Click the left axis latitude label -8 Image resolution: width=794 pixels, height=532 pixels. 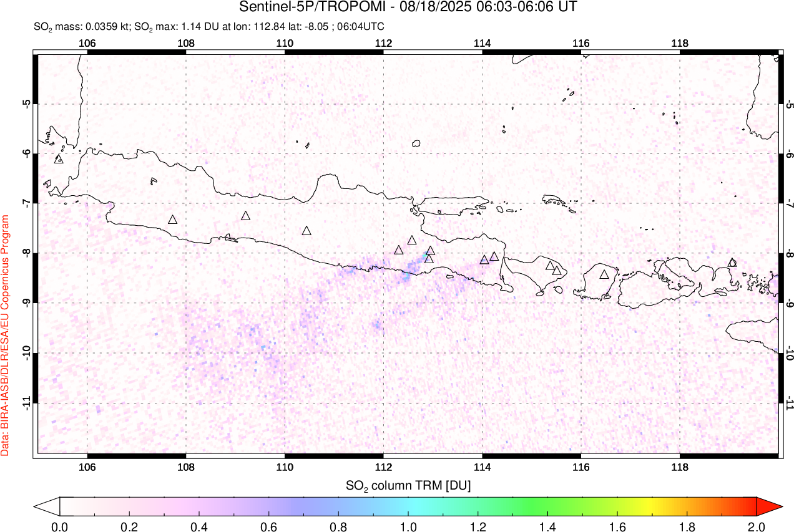pos(27,253)
